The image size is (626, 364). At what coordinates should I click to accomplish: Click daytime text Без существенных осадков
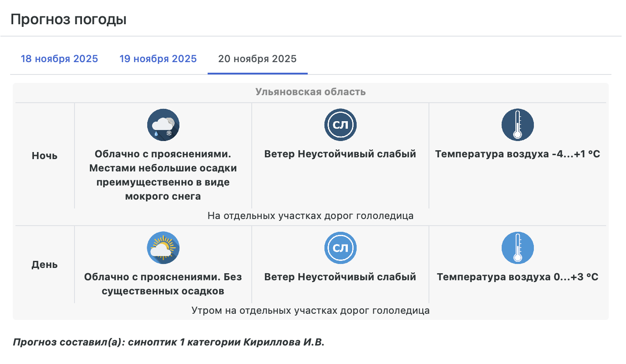click(163, 284)
